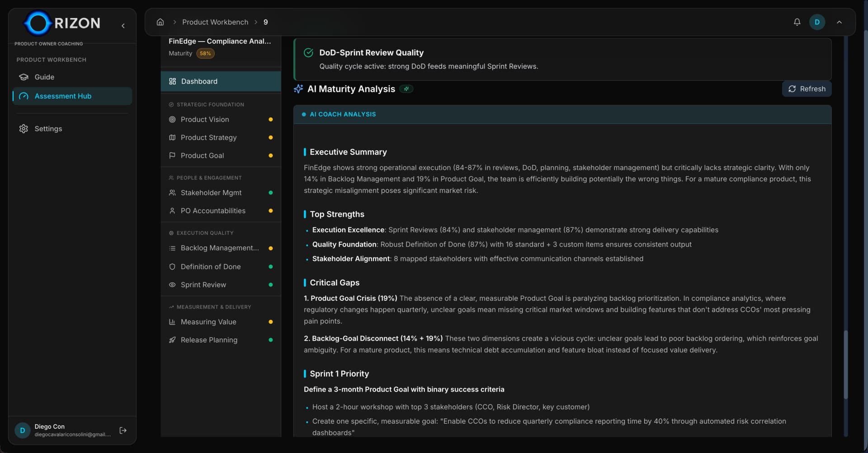Select the Dashboard menu item
This screenshot has width=868, height=453.
coord(199,81)
